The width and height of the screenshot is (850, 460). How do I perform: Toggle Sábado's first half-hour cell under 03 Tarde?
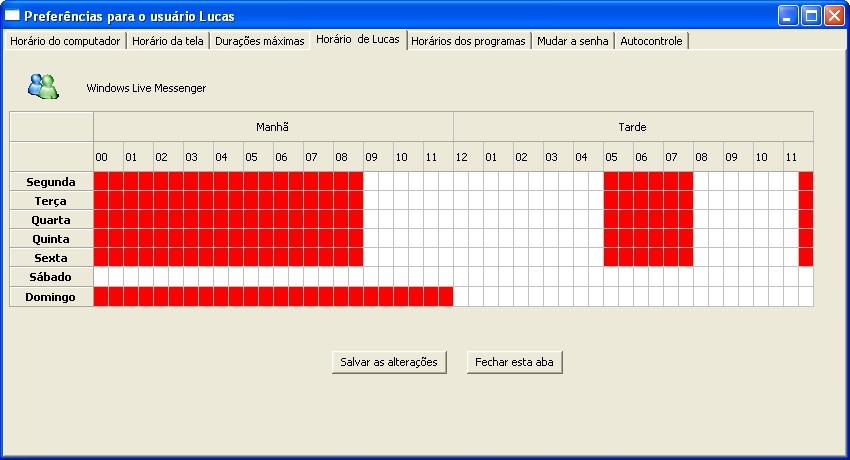[x=551, y=277]
